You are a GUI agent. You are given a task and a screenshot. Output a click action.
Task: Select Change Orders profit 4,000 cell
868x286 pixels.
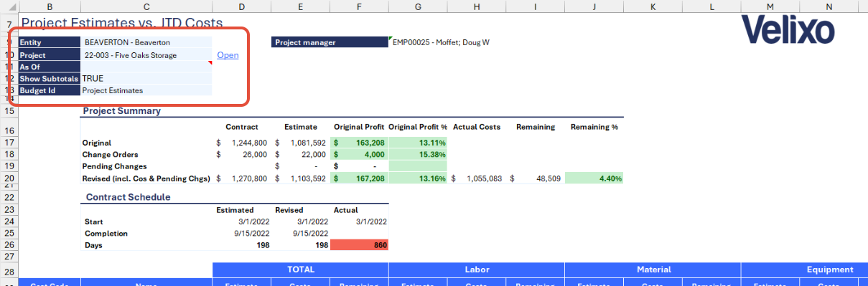[x=360, y=154]
